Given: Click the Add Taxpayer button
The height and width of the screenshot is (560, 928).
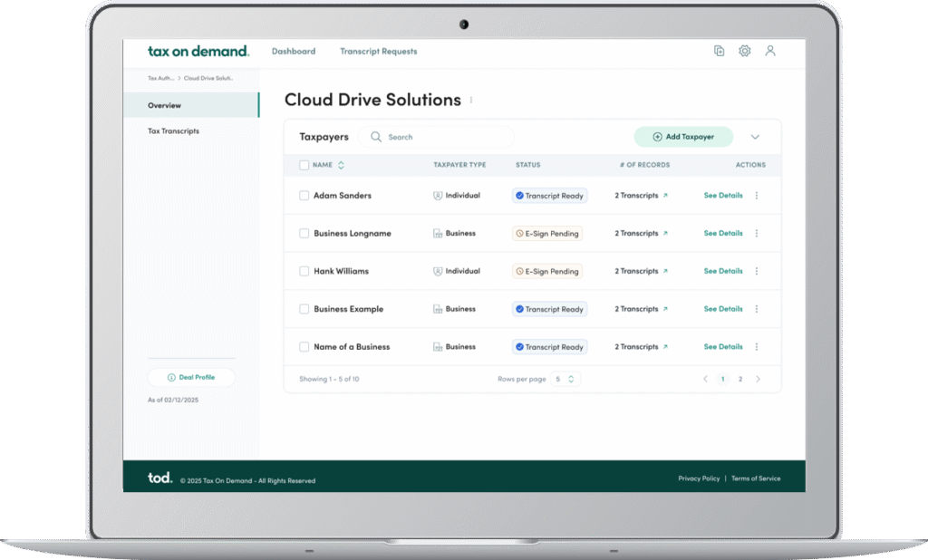Looking at the screenshot, I should (x=683, y=137).
